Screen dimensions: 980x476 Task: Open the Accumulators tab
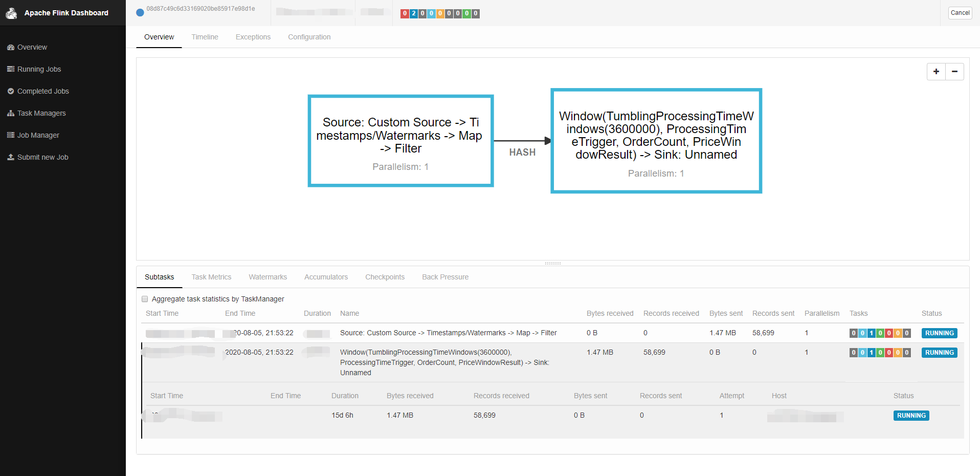(x=326, y=277)
